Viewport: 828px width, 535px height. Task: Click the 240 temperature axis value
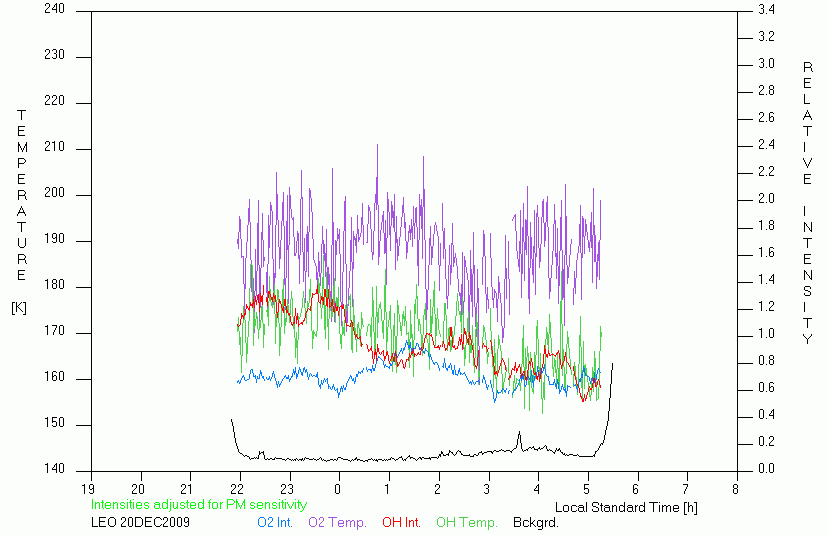(x=54, y=9)
